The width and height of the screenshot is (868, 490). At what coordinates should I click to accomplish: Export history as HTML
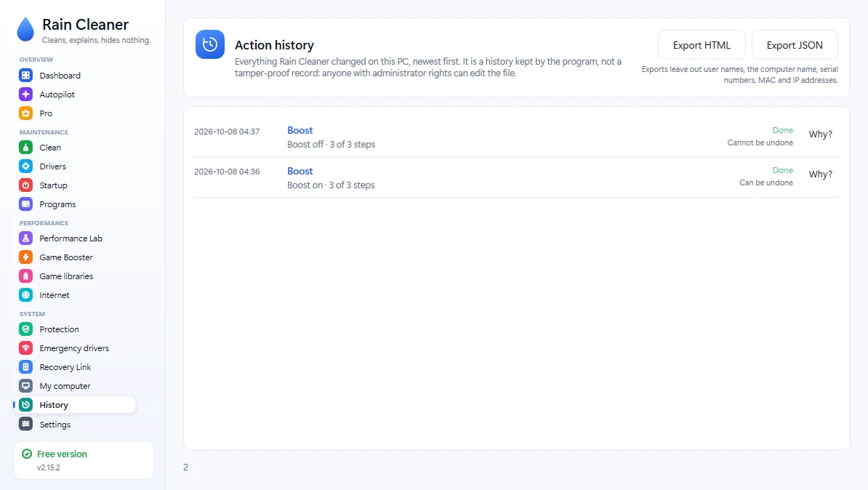click(x=702, y=45)
